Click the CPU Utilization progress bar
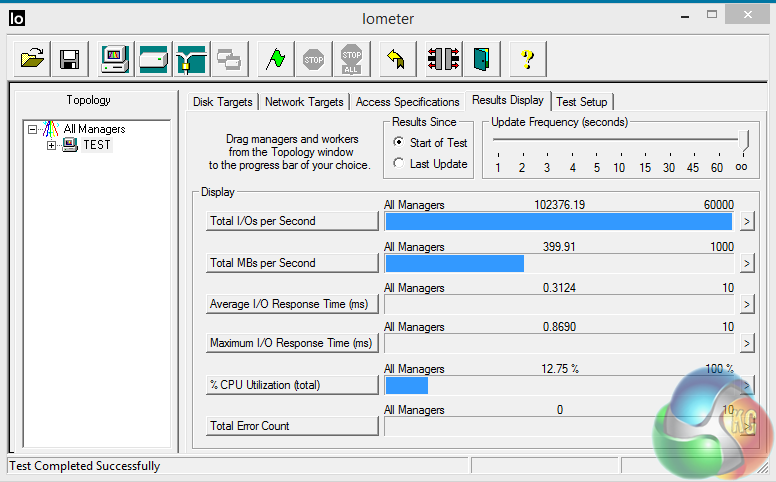Viewport: 776px width, 482px height. [559, 386]
